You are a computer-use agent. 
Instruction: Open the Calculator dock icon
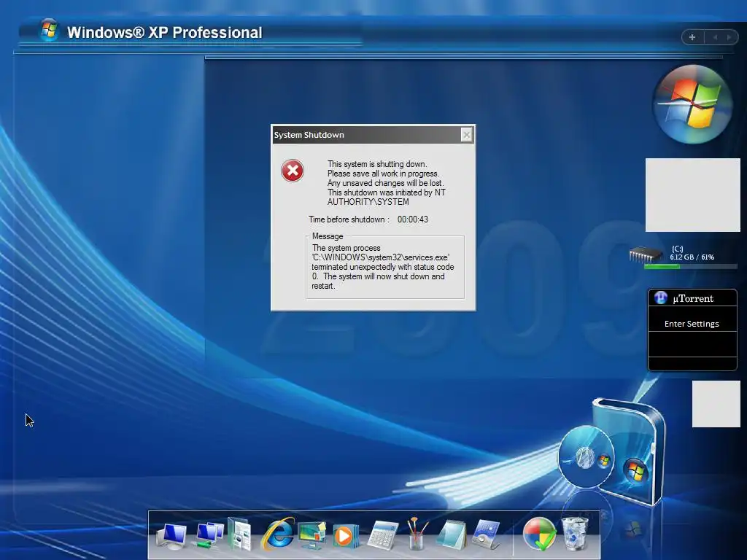click(x=383, y=535)
